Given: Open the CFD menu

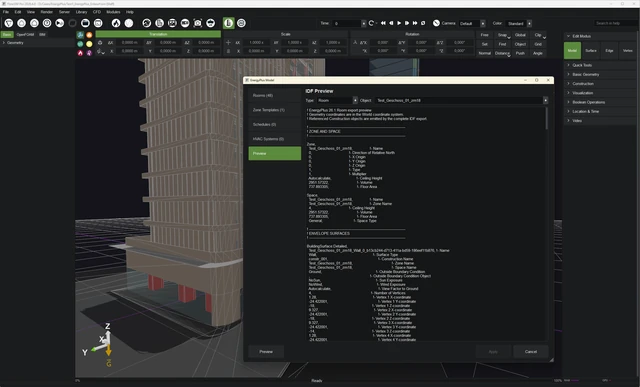Looking at the screenshot, I should tap(97, 12).
